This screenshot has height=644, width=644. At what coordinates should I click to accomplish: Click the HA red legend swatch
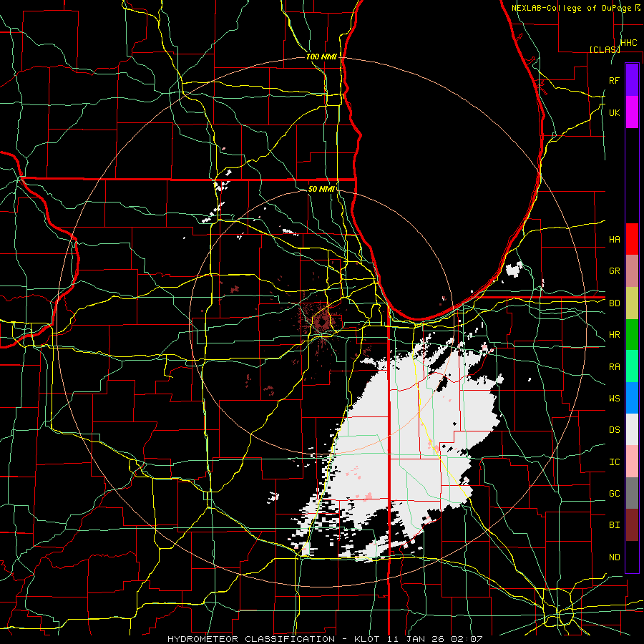632,239
